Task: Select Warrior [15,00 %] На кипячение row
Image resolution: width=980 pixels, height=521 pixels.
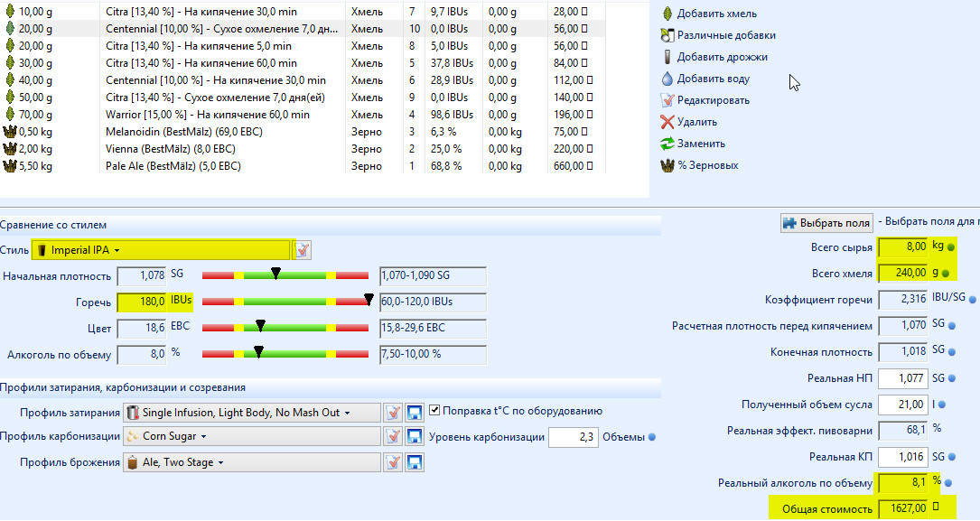Action: click(x=303, y=115)
